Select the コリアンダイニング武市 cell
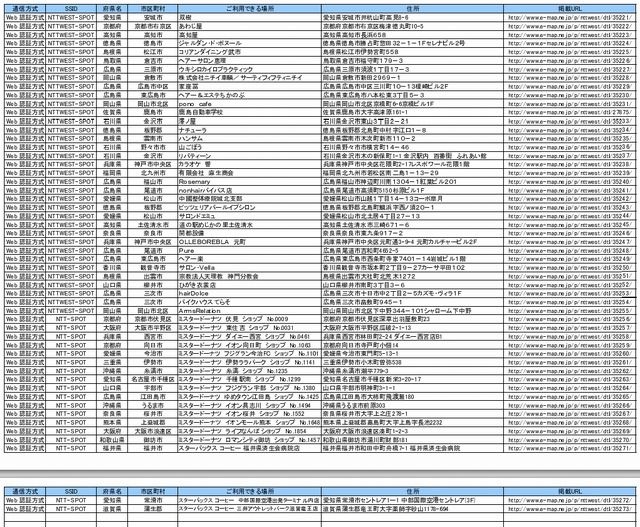The height and width of the screenshot is (527, 640). click(249, 52)
